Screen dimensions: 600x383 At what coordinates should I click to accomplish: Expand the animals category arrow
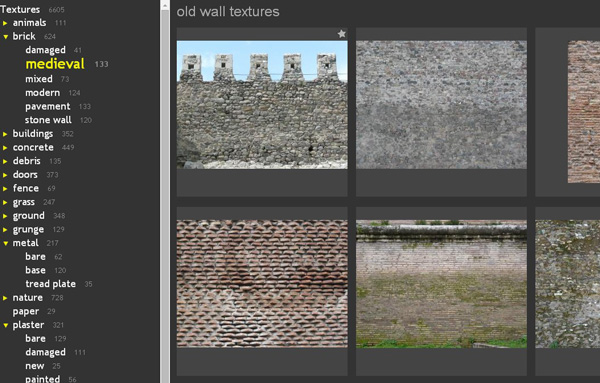[5, 23]
